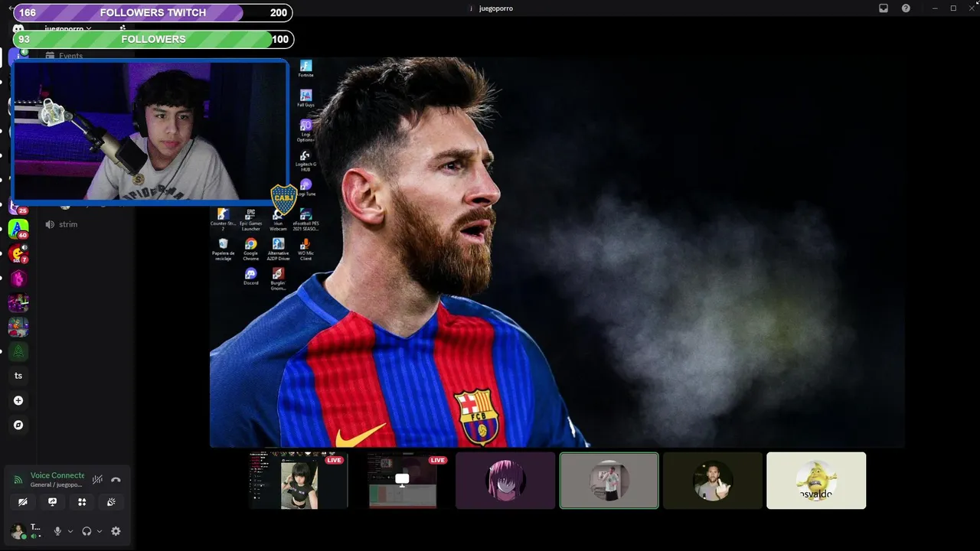Open the eFootball PES 2021 shortcut
The height and width of the screenshot is (551, 980).
305,220
